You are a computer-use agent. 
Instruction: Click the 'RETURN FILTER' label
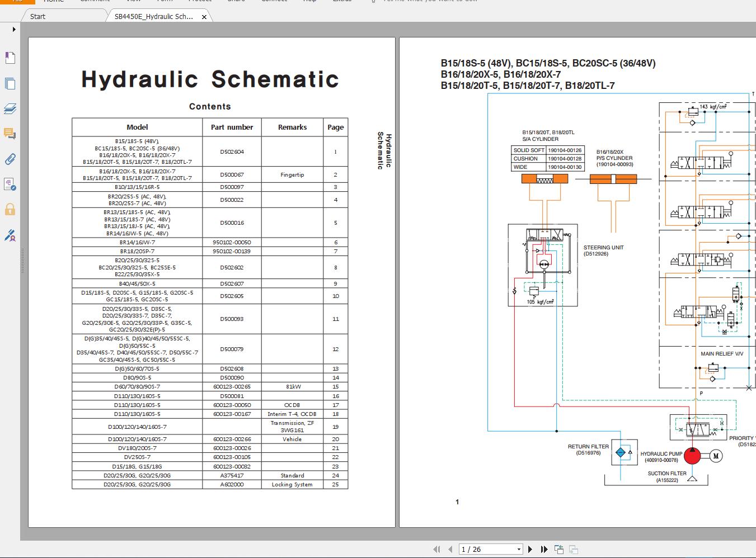click(588, 446)
